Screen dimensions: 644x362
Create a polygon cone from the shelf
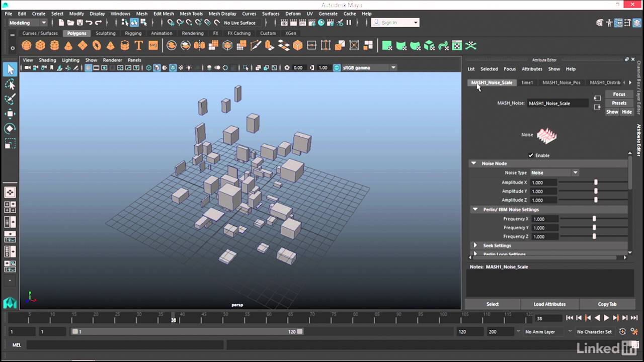[x=68, y=46]
